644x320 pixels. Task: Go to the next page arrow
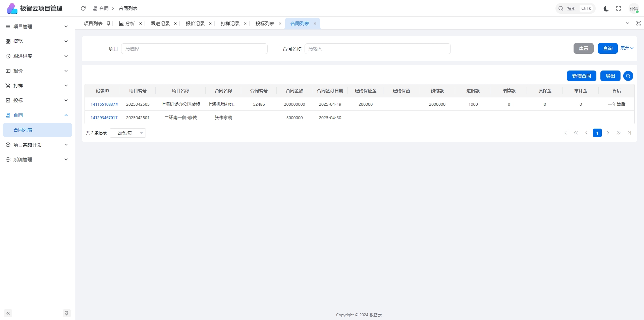[x=608, y=133]
